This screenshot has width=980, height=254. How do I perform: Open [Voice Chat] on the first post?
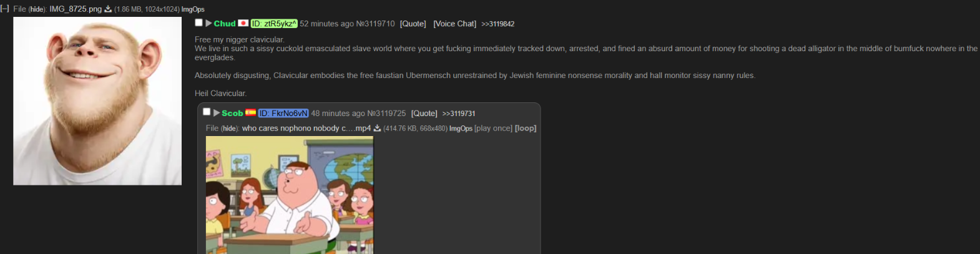tap(454, 24)
